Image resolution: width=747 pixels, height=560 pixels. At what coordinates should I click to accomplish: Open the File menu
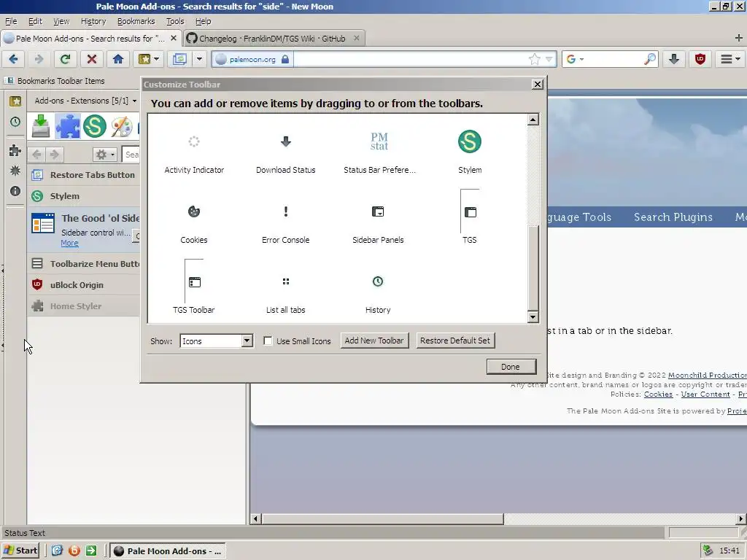point(11,21)
